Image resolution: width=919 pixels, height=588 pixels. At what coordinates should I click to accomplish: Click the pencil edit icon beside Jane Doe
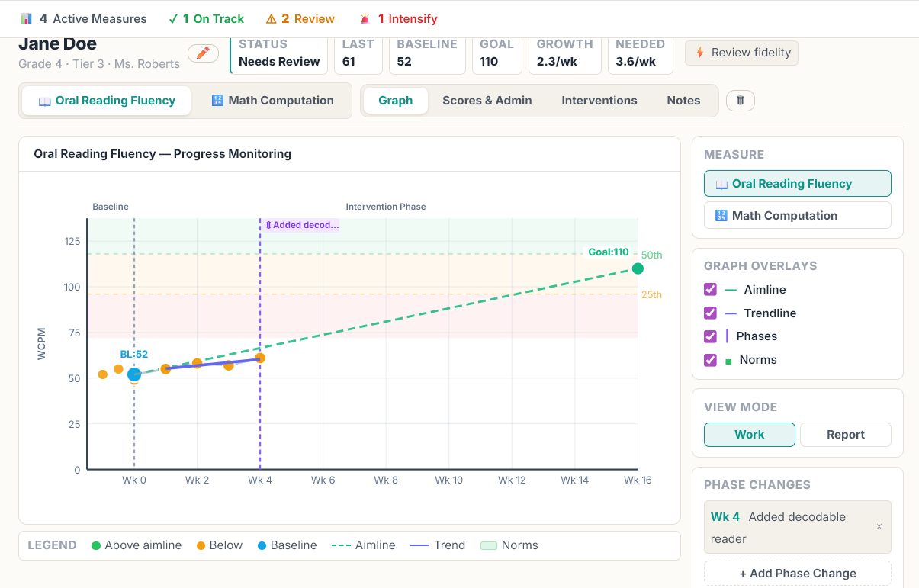tap(203, 53)
